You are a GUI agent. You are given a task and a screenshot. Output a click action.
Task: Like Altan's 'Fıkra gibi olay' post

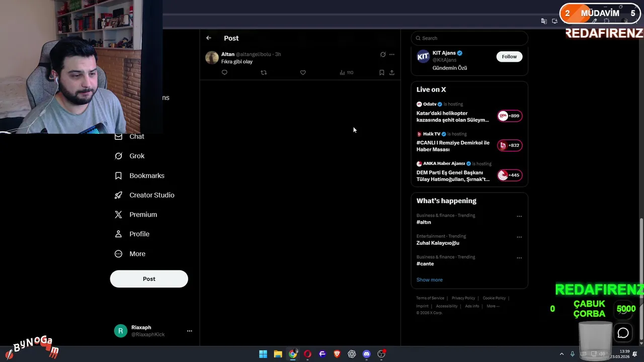click(x=303, y=72)
